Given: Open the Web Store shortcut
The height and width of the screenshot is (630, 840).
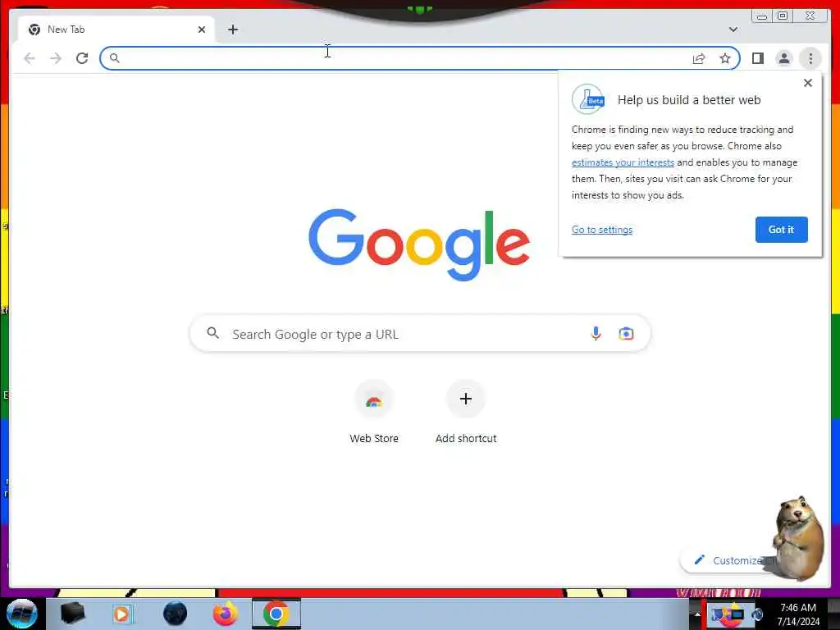Looking at the screenshot, I should 374,413.
